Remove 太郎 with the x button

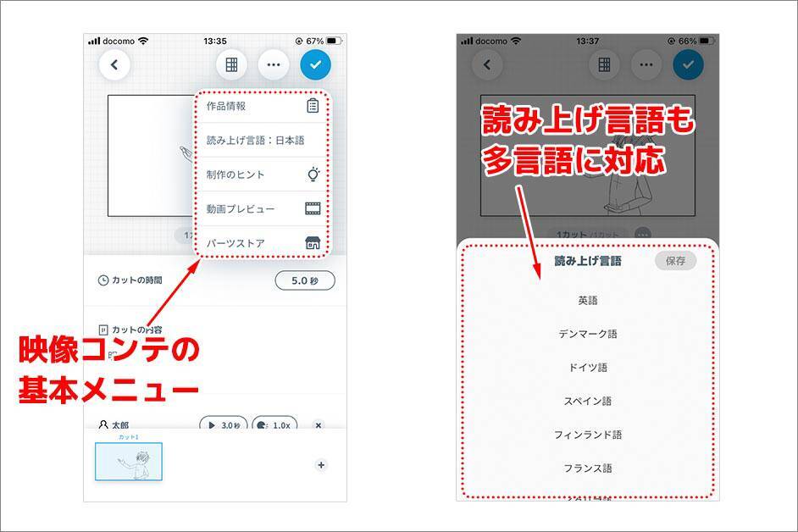(318, 424)
